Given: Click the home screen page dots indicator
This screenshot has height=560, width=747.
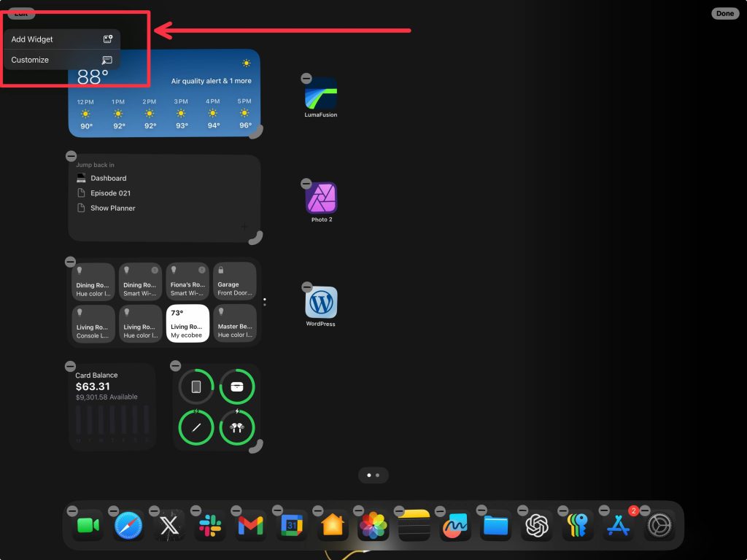Looking at the screenshot, I should [373, 475].
